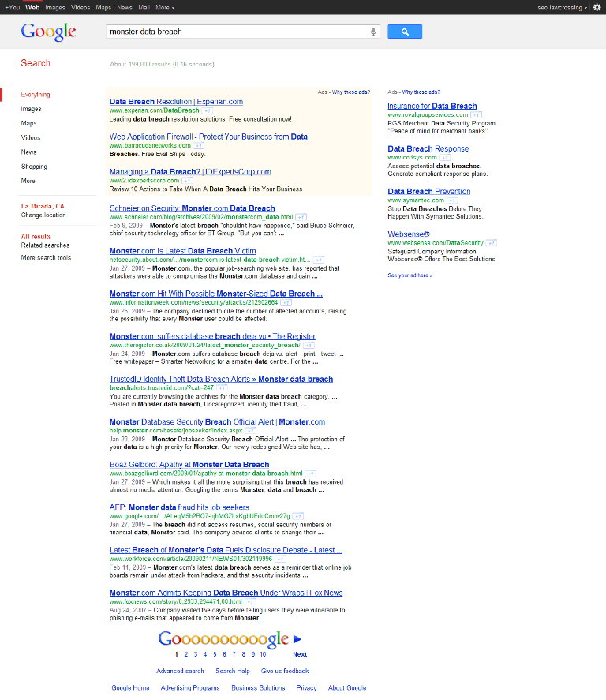Click +1 beside the workforce.com result
The height and width of the screenshot is (700, 606).
click(x=280, y=559)
